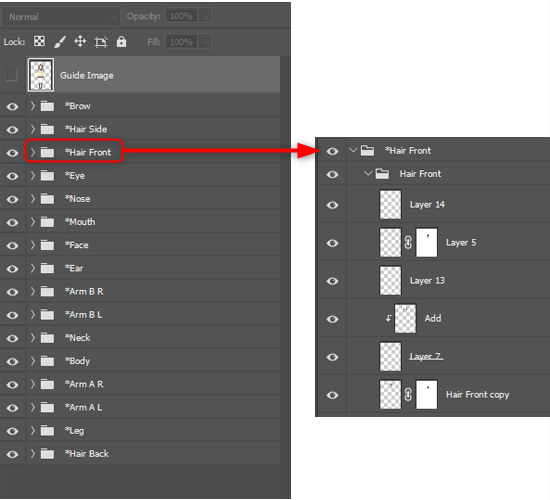Select the *Mouth layer group
The image size is (550, 500).
click(153, 222)
